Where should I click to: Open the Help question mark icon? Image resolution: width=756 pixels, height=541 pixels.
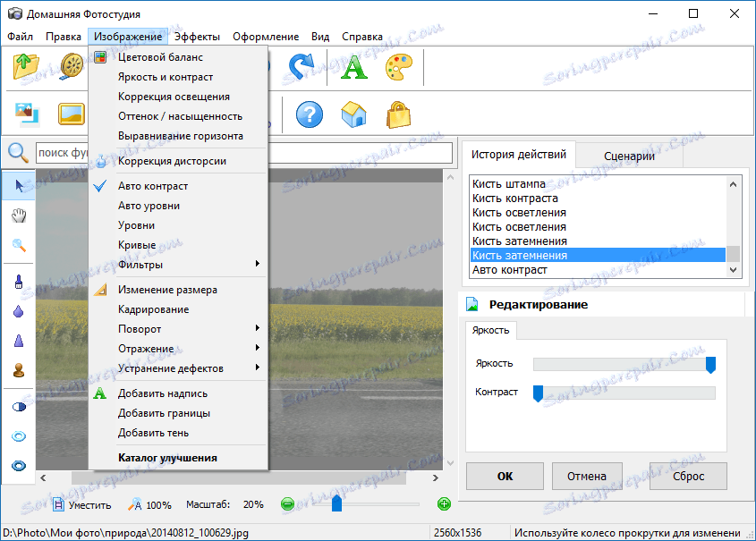(308, 114)
